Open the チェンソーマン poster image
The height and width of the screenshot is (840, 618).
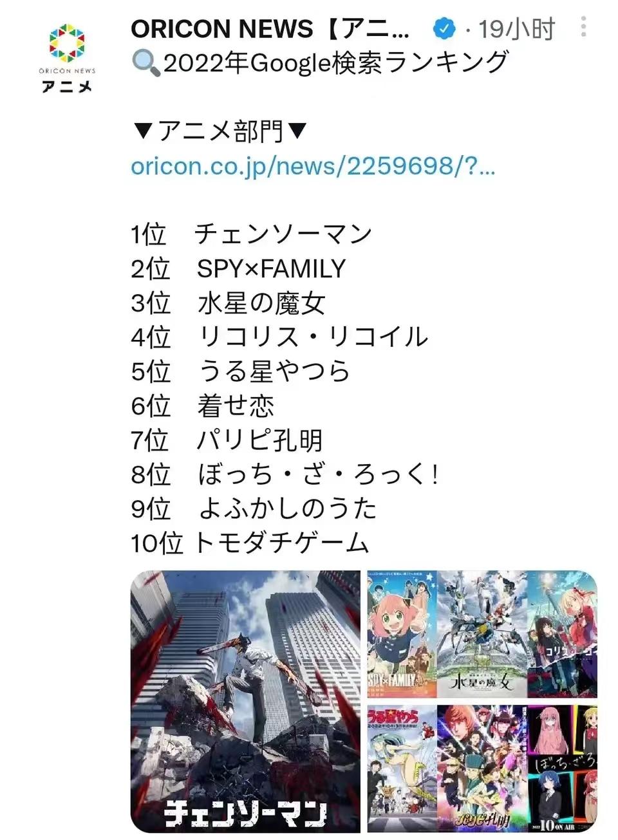coord(245,702)
